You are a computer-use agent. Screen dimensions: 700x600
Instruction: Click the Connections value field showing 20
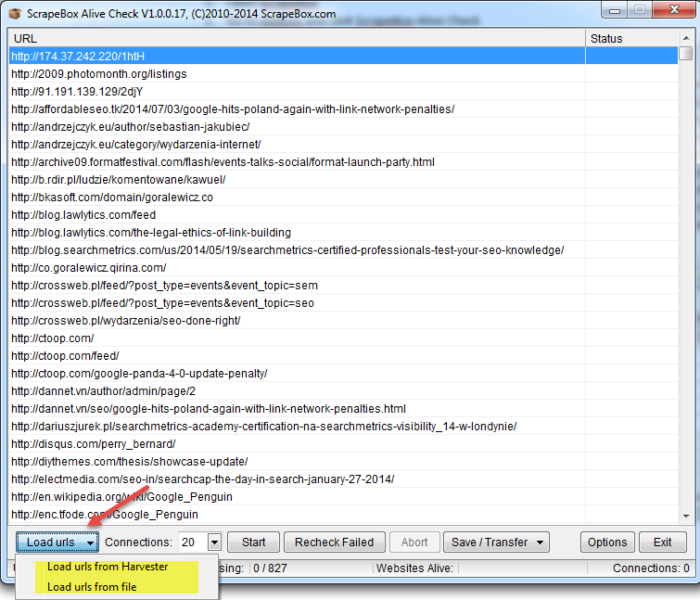(x=193, y=543)
